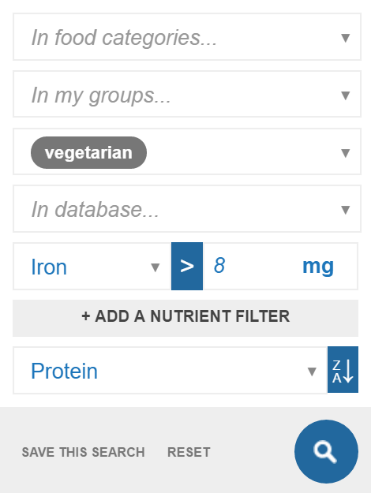Screen dimensions: 371x493
Task: Open the Protein sort-by dropdown arrow
Action: [x=312, y=371]
